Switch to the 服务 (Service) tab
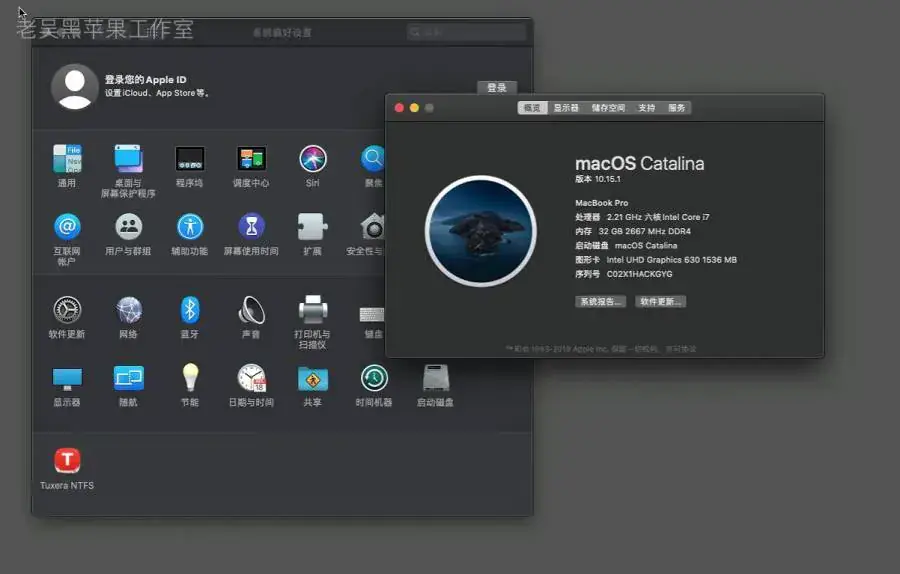900x574 pixels. [677, 108]
